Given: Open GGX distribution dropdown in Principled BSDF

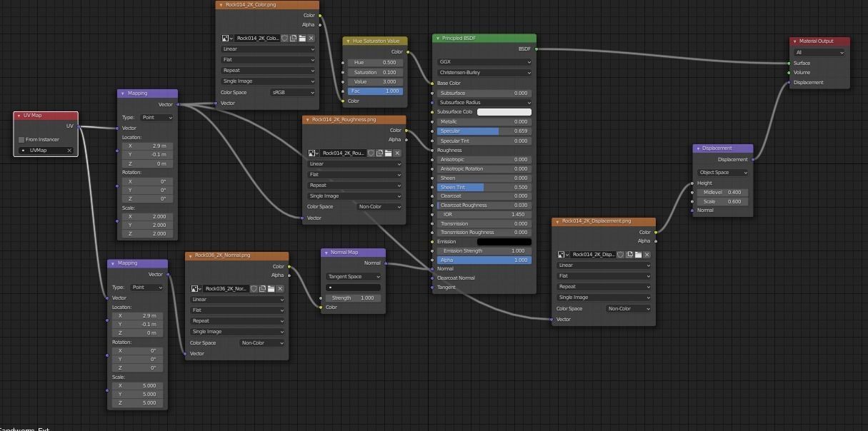Looking at the screenshot, I should (484, 62).
